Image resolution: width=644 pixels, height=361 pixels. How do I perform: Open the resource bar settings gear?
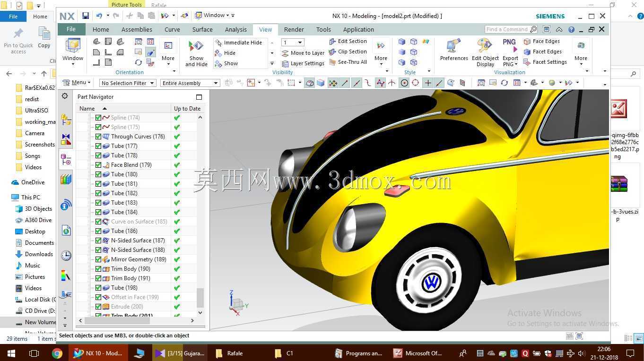65,96
